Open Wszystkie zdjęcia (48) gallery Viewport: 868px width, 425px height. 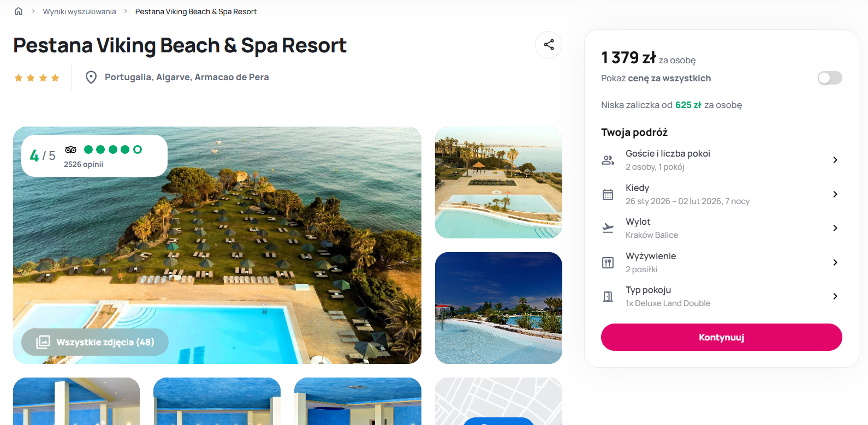coord(95,342)
